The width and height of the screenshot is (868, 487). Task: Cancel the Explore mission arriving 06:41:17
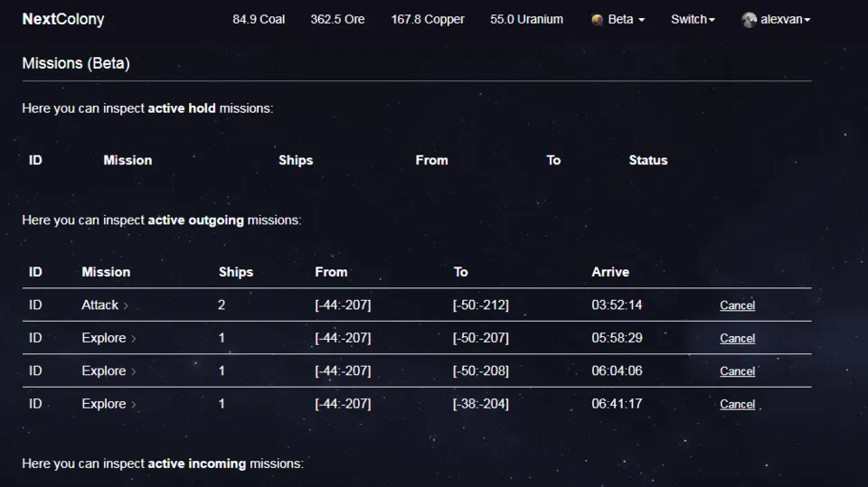click(737, 405)
